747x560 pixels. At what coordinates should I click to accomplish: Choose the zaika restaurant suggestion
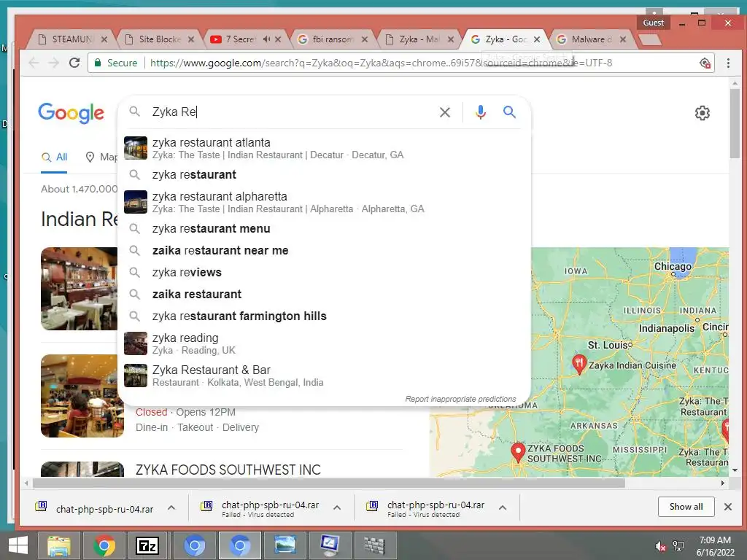tap(324, 295)
